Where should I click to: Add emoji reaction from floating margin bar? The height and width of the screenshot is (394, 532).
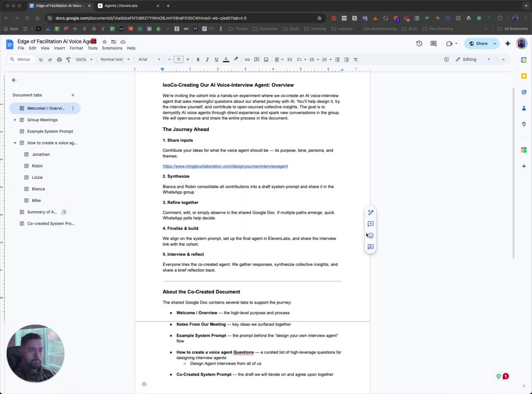point(371,235)
